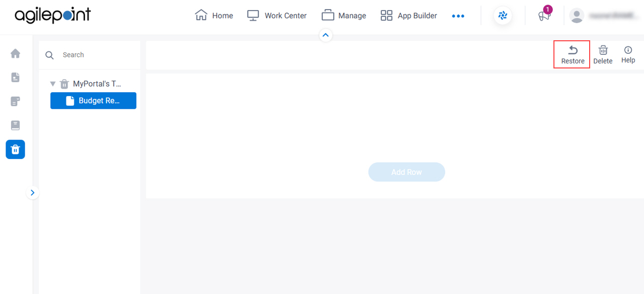Click the home icon in the left sidebar
644x294 pixels.
point(16,53)
